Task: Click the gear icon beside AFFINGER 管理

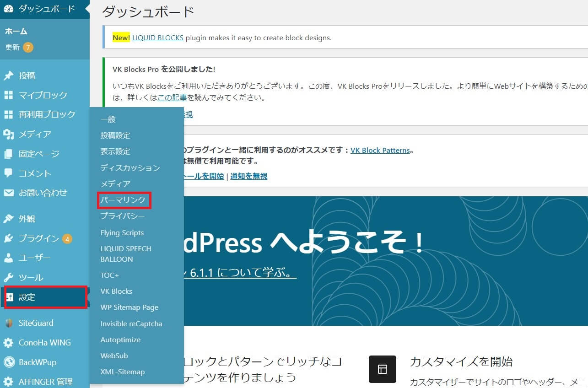Action: click(x=8, y=382)
